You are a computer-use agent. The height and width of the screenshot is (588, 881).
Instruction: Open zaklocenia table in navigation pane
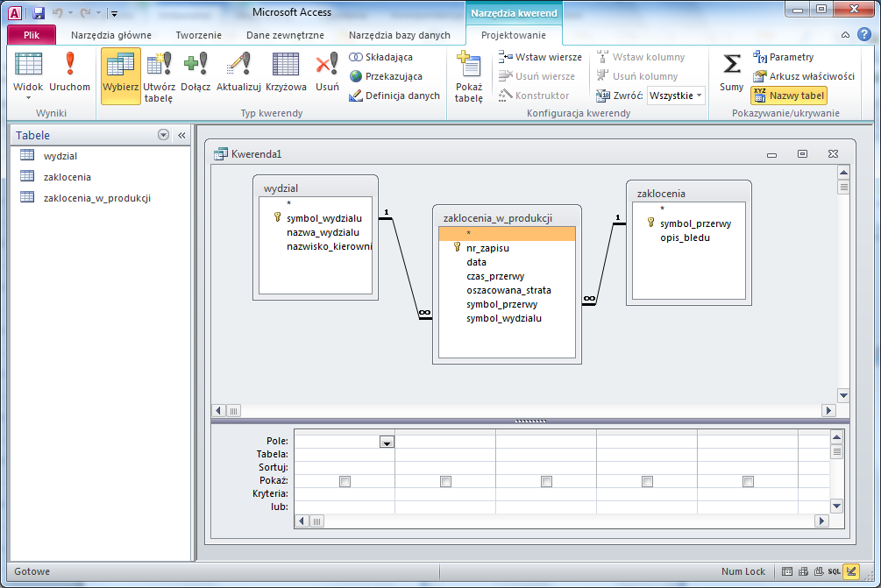(67, 177)
